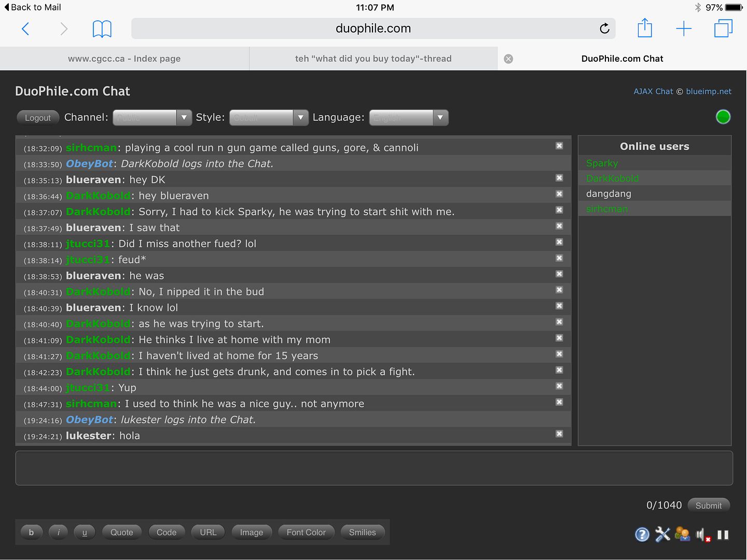
Task: Open the chat help icon
Action: click(x=642, y=534)
